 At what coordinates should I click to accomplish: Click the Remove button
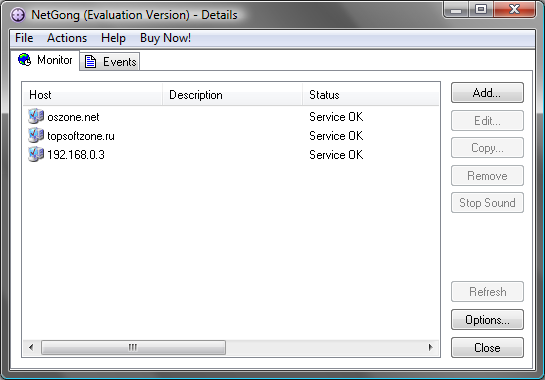pyautogui.click(x=487, y=175)
